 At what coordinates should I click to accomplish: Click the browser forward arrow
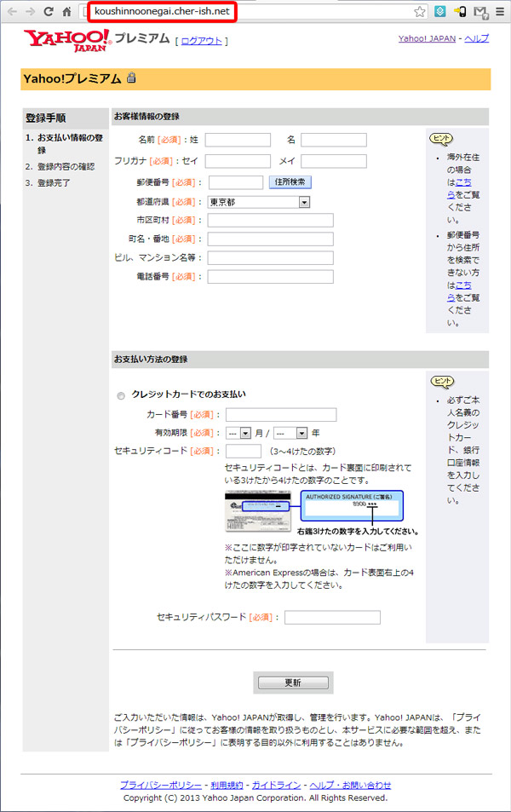tap(30, 11)
